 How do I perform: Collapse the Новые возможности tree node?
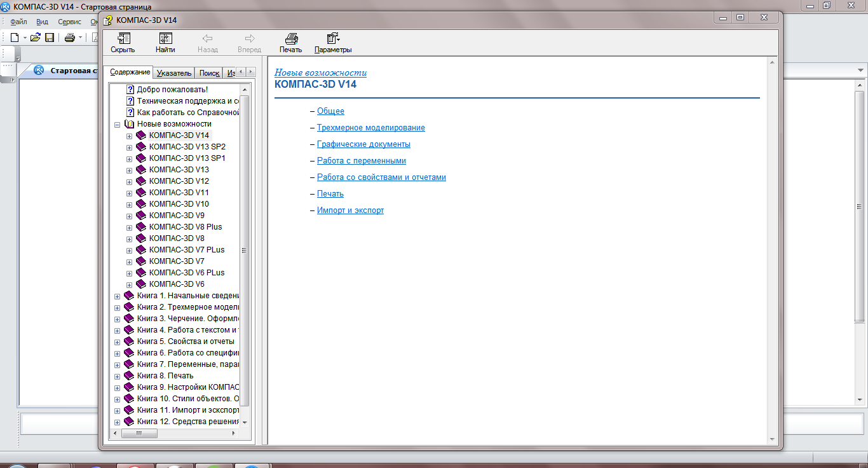pos(117,125)
